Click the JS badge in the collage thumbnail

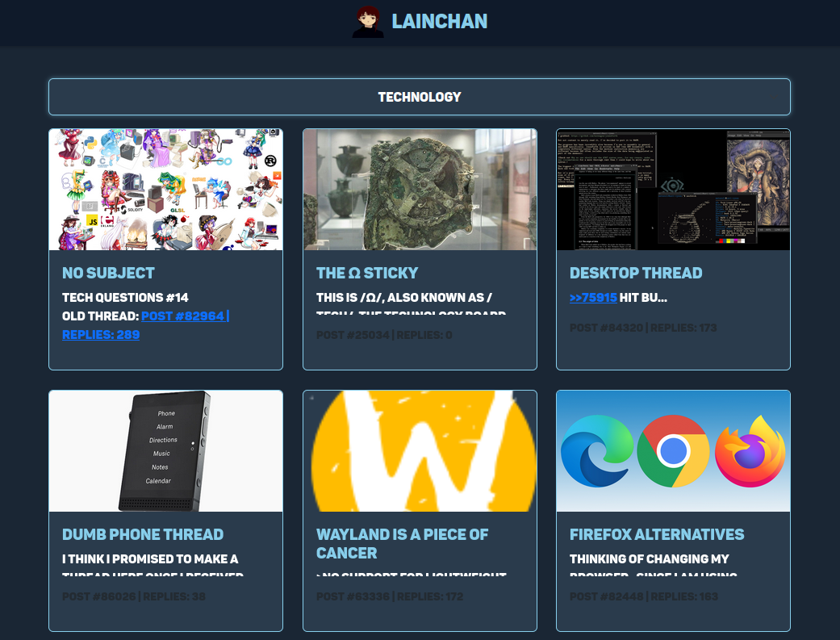(93, 220)
